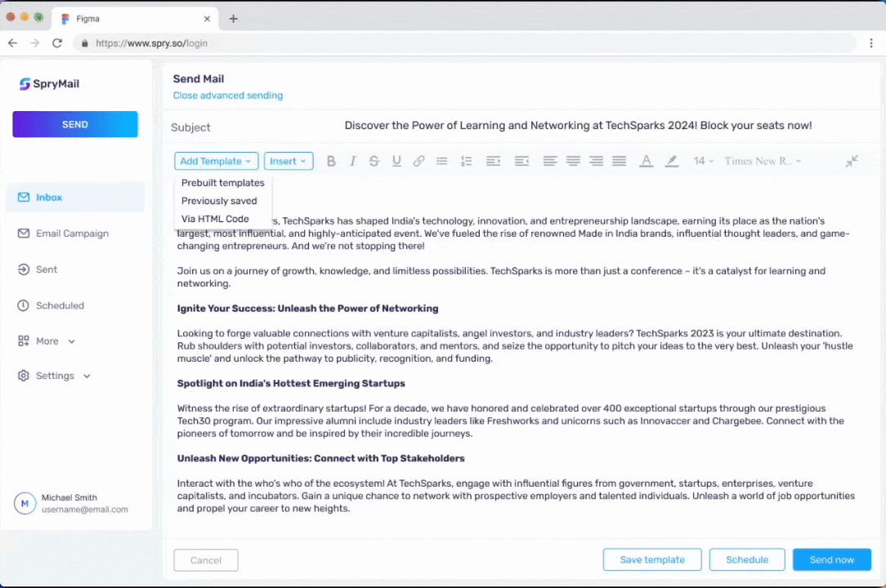The image size is (886, 588).
Task: Click the Ignite Your Success heading
Action: coord(307,309)
